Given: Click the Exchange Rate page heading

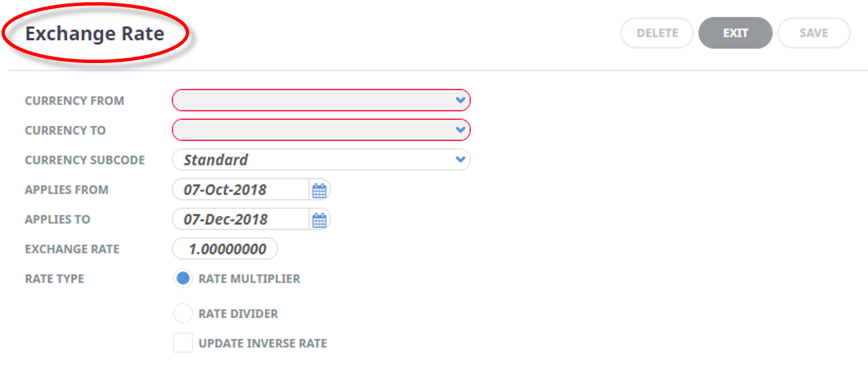Looking at the screenshot, I should (95, 34).
